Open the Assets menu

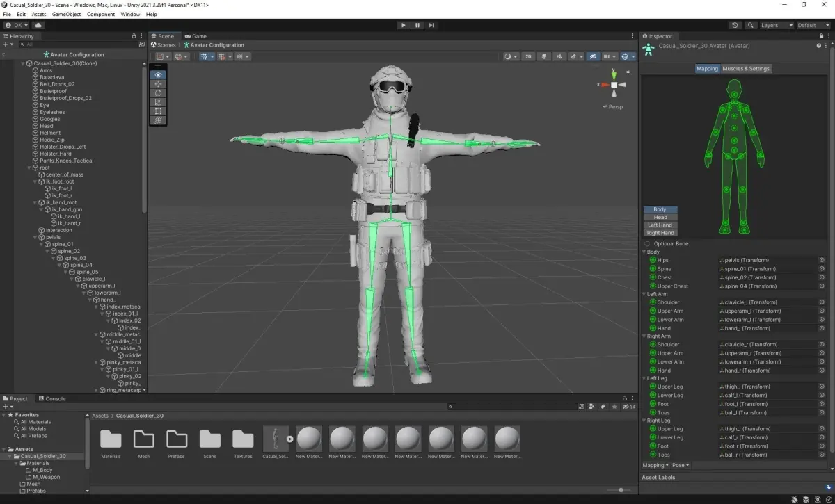[39, 14]
